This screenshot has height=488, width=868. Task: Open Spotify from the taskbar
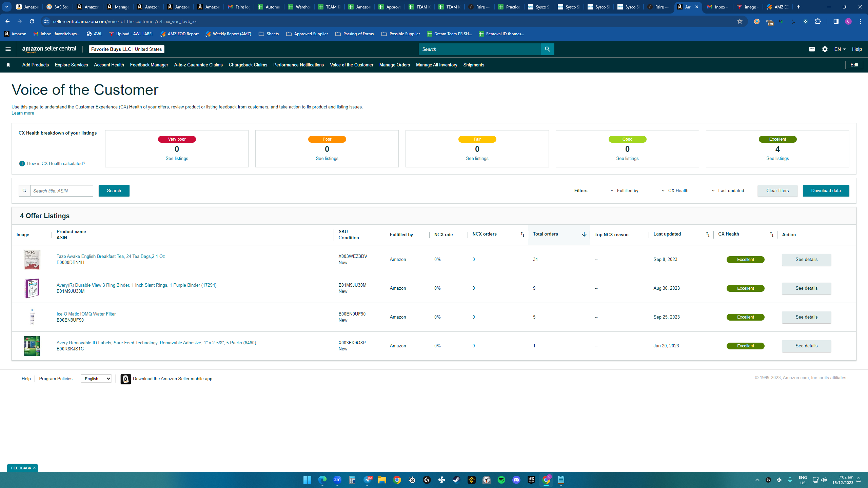coord(501,480)
